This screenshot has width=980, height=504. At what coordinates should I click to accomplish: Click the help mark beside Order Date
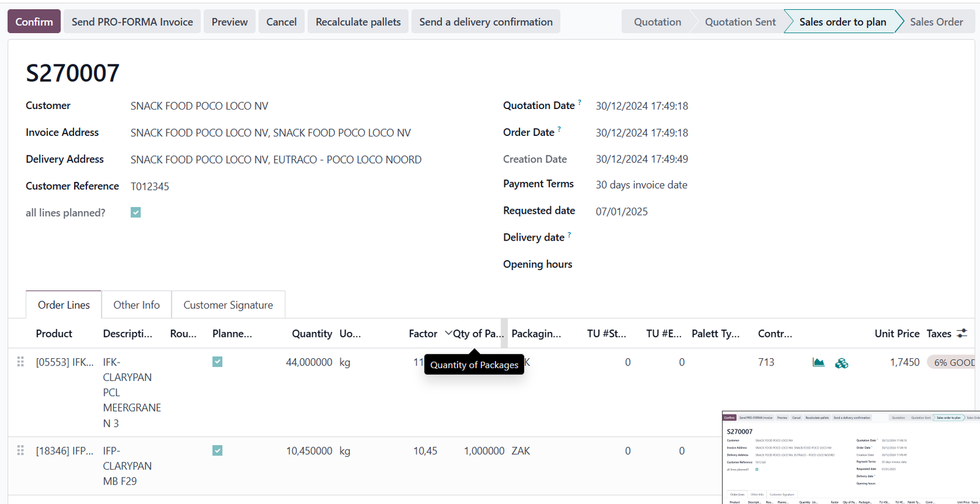tap(559, 129)
